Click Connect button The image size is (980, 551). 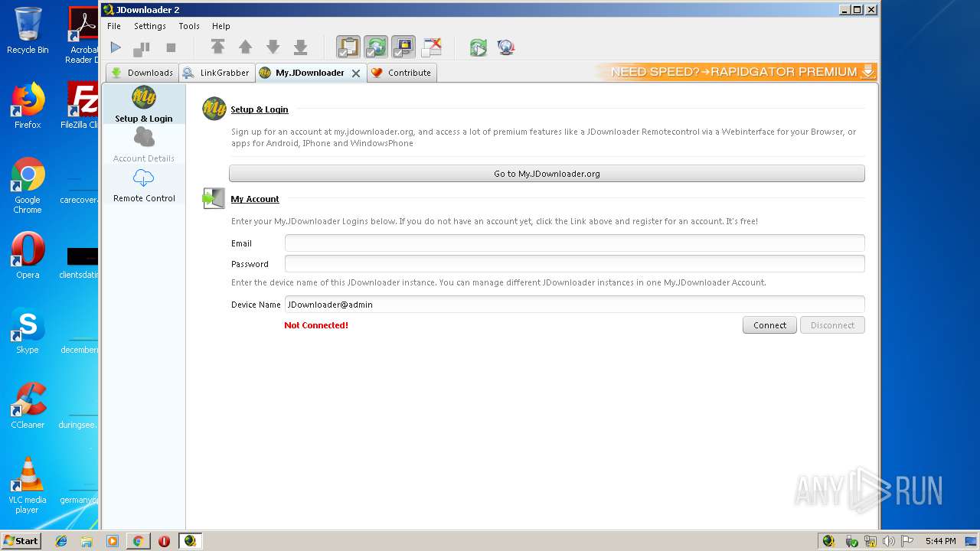[769, 325]
